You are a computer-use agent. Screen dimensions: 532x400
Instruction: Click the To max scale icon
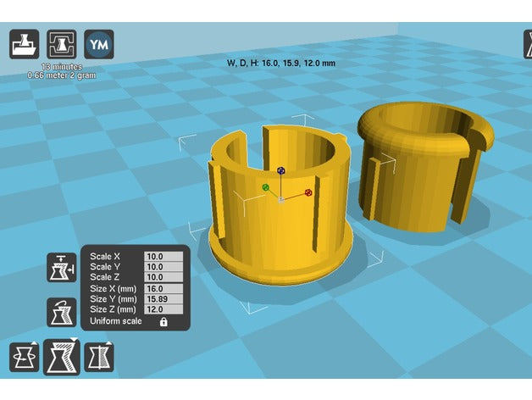point(61,268)
